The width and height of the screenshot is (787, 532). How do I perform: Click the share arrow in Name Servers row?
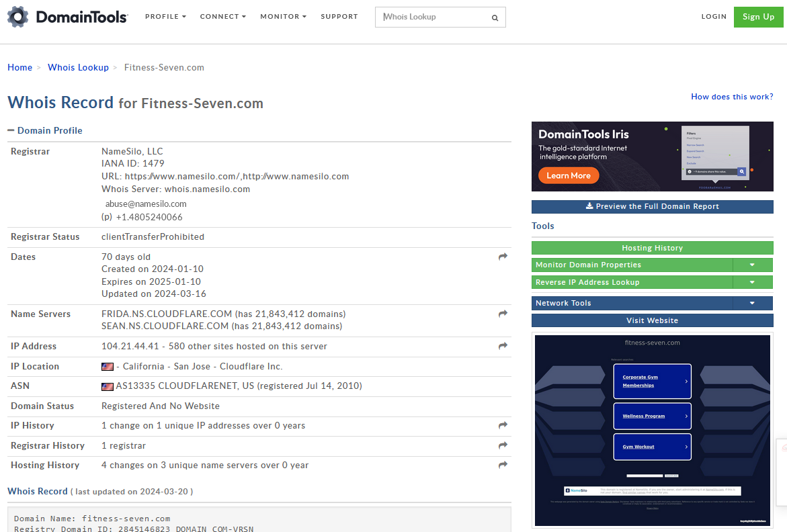coord(503,314)
